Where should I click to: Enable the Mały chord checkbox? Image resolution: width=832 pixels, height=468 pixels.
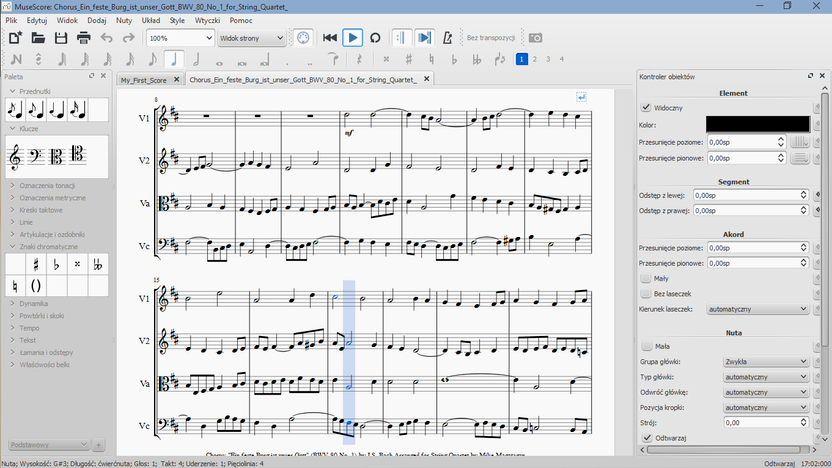click(646, 278)
